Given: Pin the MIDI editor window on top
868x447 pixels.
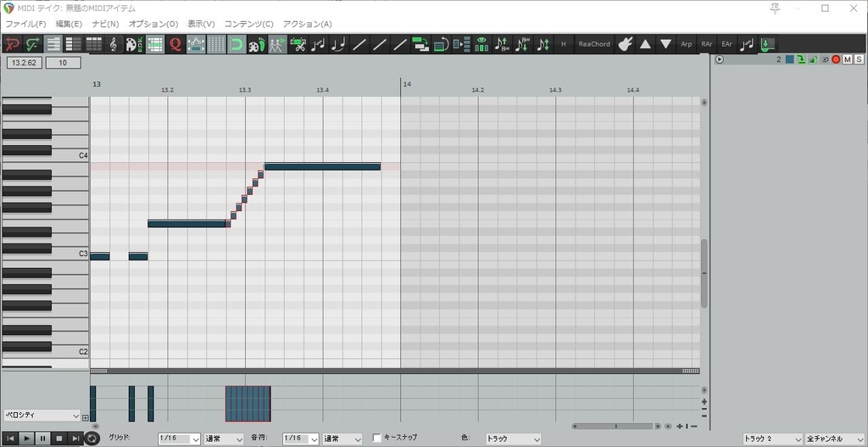Looking at the screenshot, I should 775,8.
